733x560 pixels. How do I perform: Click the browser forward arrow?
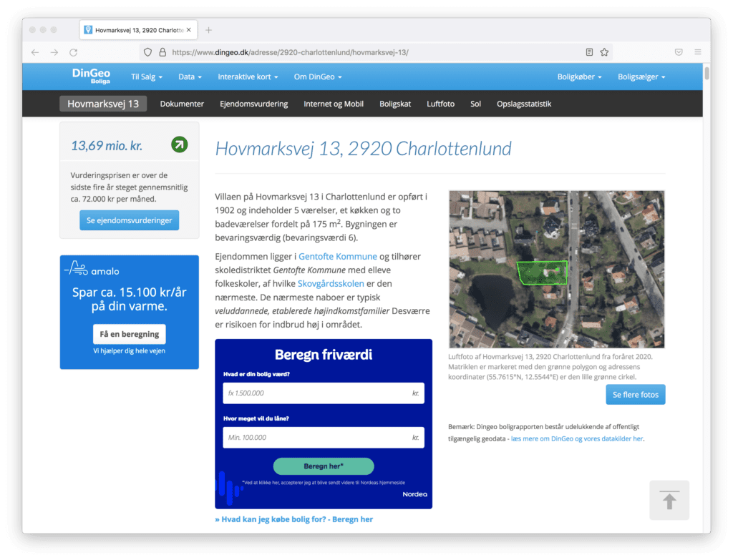[x=54, y=52]
